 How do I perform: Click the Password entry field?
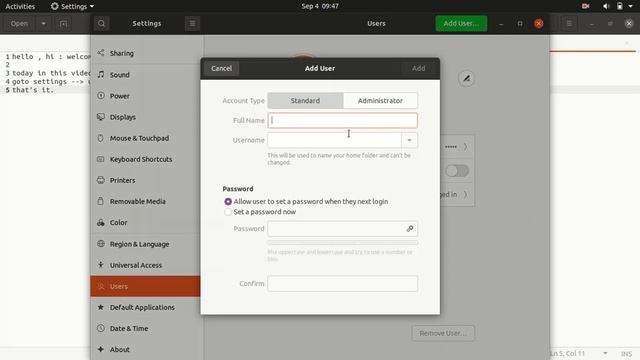pos(342,229)
